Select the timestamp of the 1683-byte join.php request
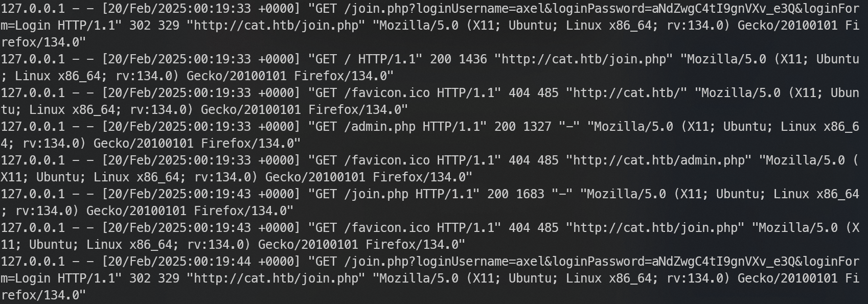The height and width of the screenshot is (304, 868). 201,194
